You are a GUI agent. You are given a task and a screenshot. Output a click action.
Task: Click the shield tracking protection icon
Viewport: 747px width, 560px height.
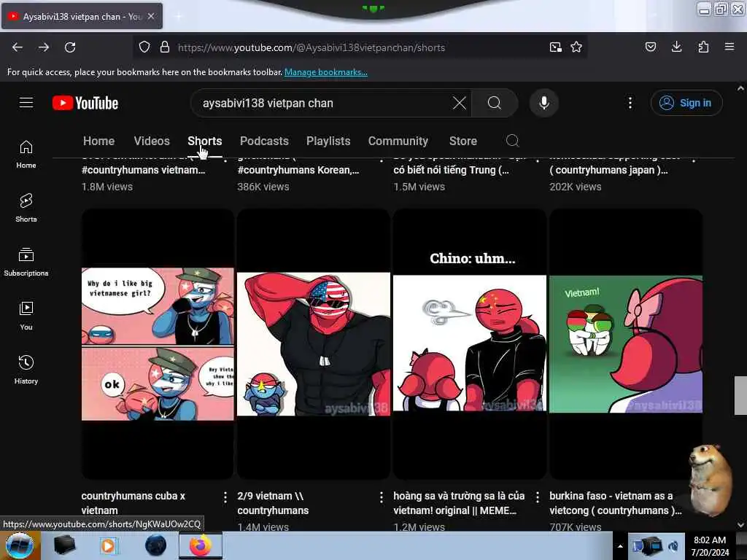(144, 47)
